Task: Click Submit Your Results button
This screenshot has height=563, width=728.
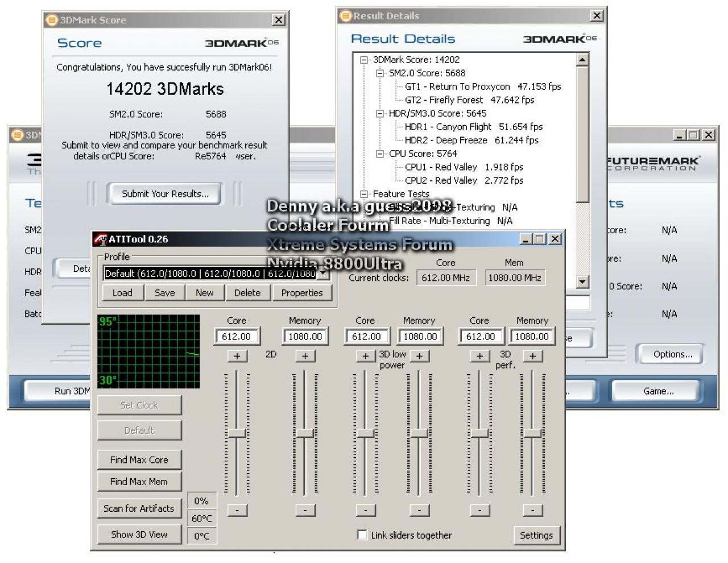Action: pyautogui.click(x=166, y=194)
